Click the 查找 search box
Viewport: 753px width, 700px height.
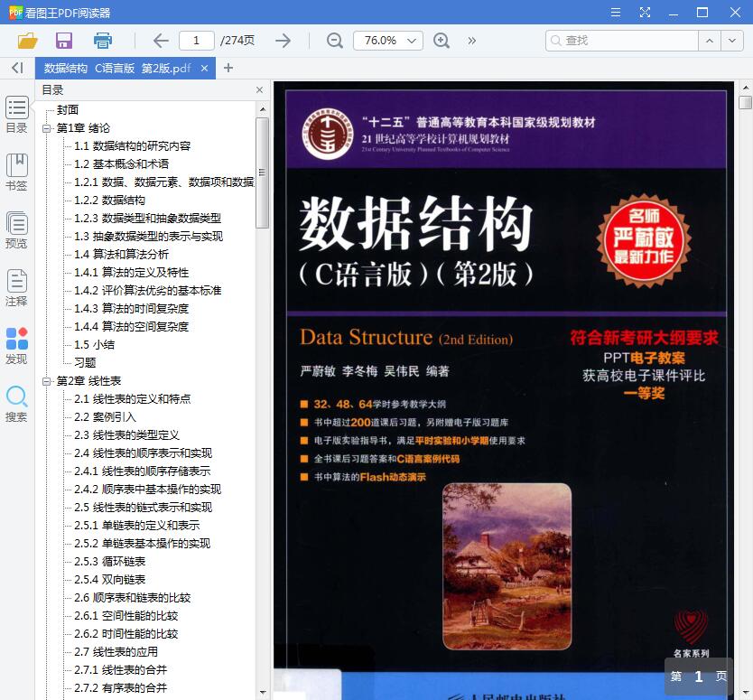(621, 41)
